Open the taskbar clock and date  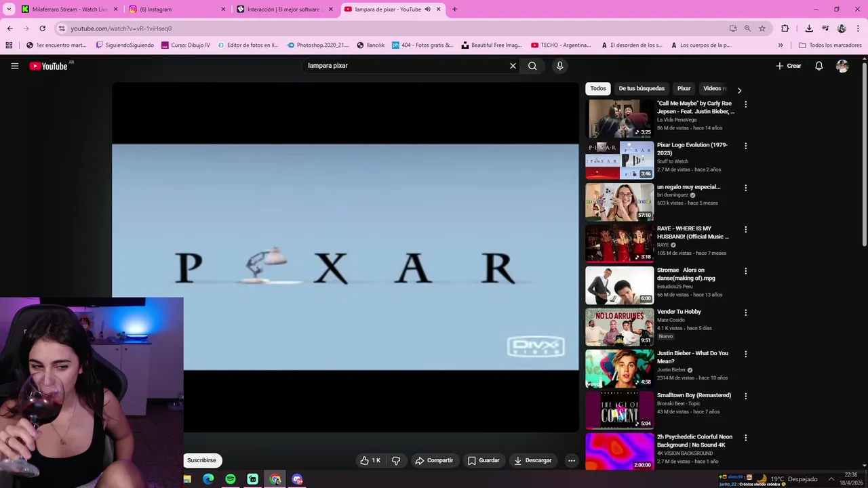point(851,479)
